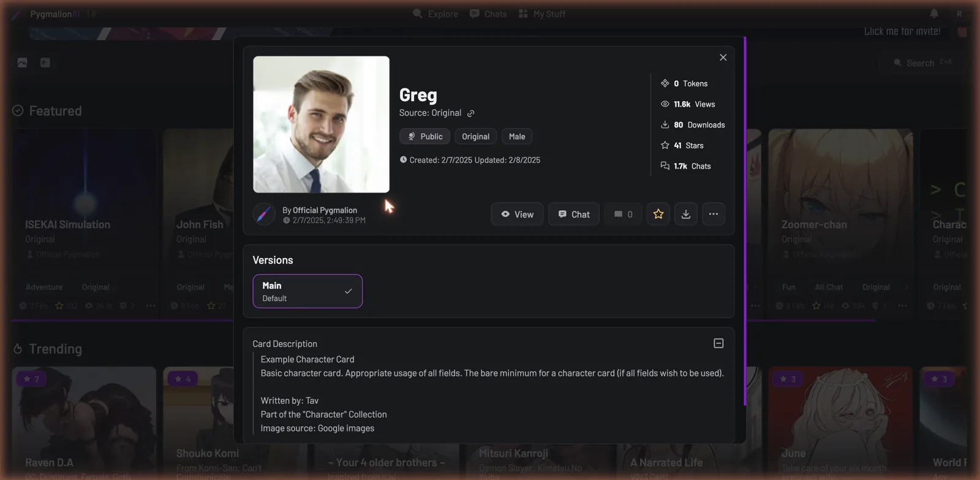980x480 pixels.
Task: Open the three-dots more options menu
Action: pos(714,214)
